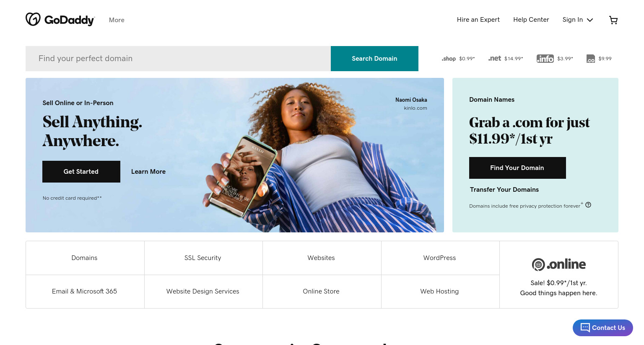
Task: Open the privacy protection help question mark
Action: point(588,205)
